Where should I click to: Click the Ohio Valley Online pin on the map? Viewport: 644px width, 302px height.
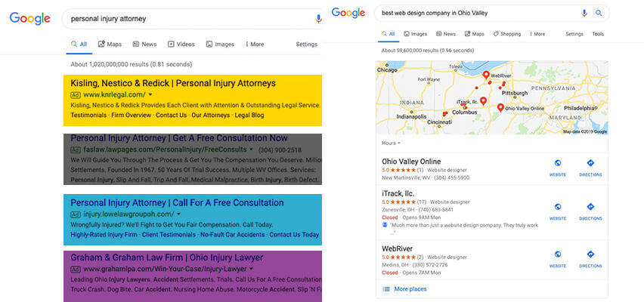500,108
